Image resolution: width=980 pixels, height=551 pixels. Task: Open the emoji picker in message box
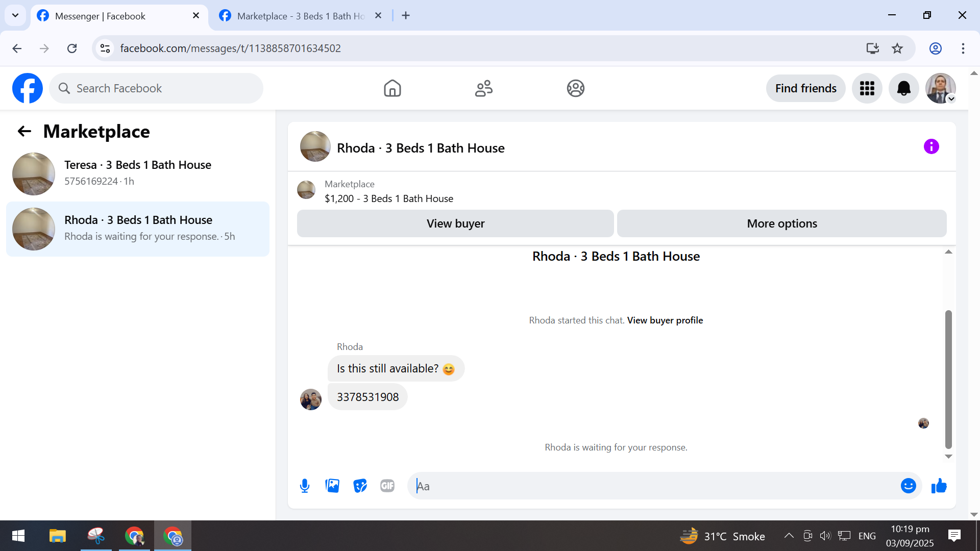pyautogui.click(x=908, y=486)
